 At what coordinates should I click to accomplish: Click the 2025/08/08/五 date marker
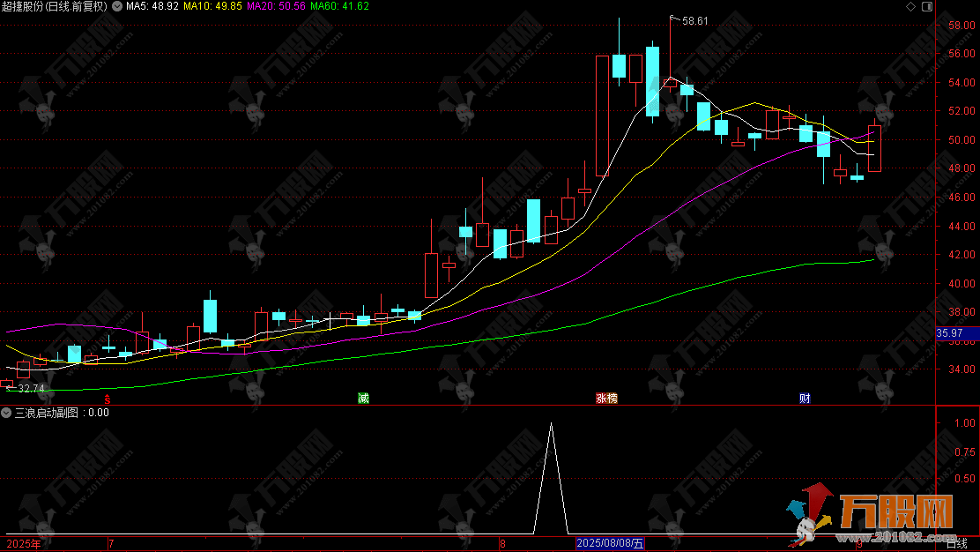point(609,543)
